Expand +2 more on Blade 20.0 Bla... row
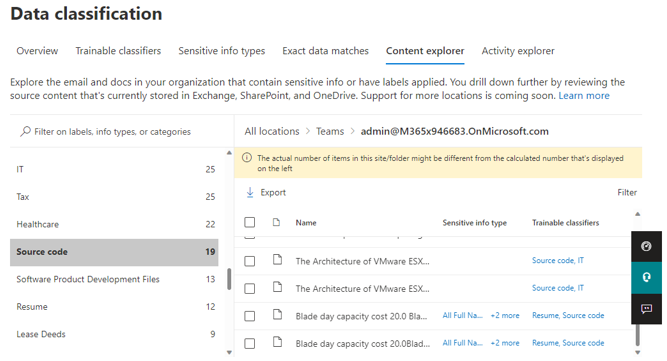This screenshot has width=667, height=361. (505, 316)
